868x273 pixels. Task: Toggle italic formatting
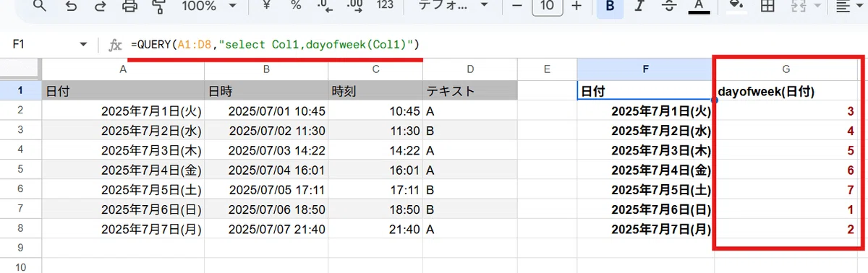pos(638,6)
